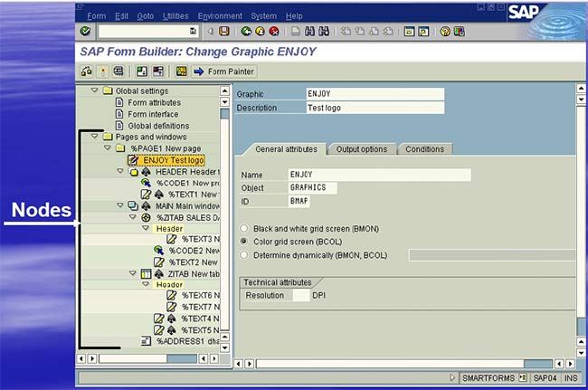Click the Last Page icon
This screenshot has width=588, height=390.
tap(388, 32)
